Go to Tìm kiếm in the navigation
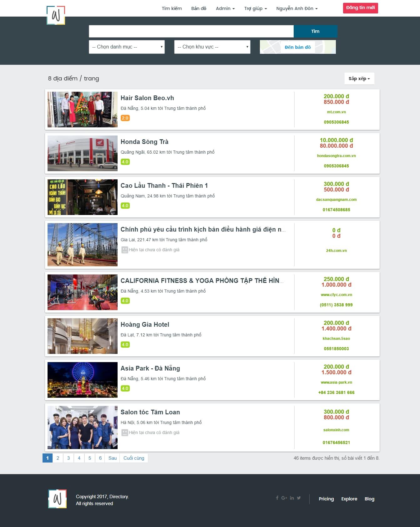The image size is (420, 527). 172,8
